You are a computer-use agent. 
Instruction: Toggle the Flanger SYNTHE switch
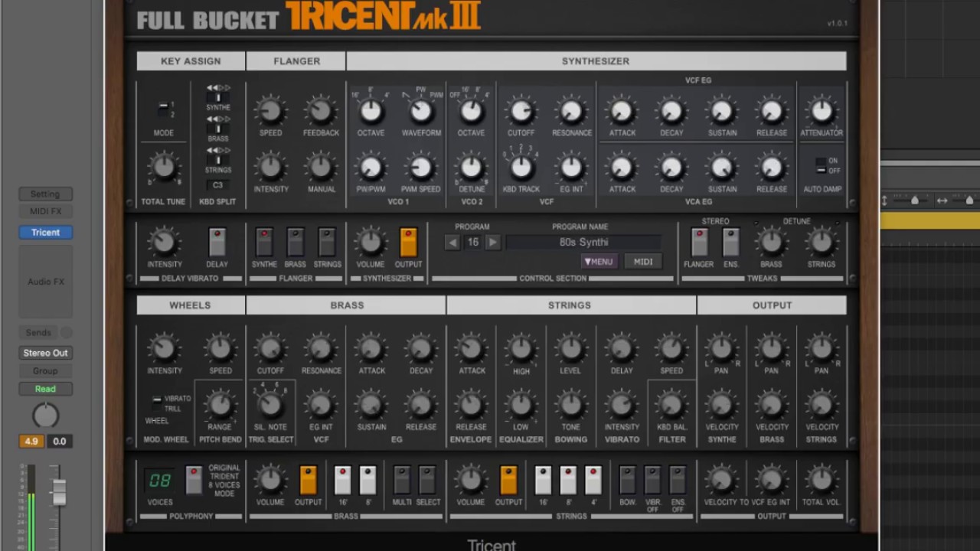pos(264,242)
